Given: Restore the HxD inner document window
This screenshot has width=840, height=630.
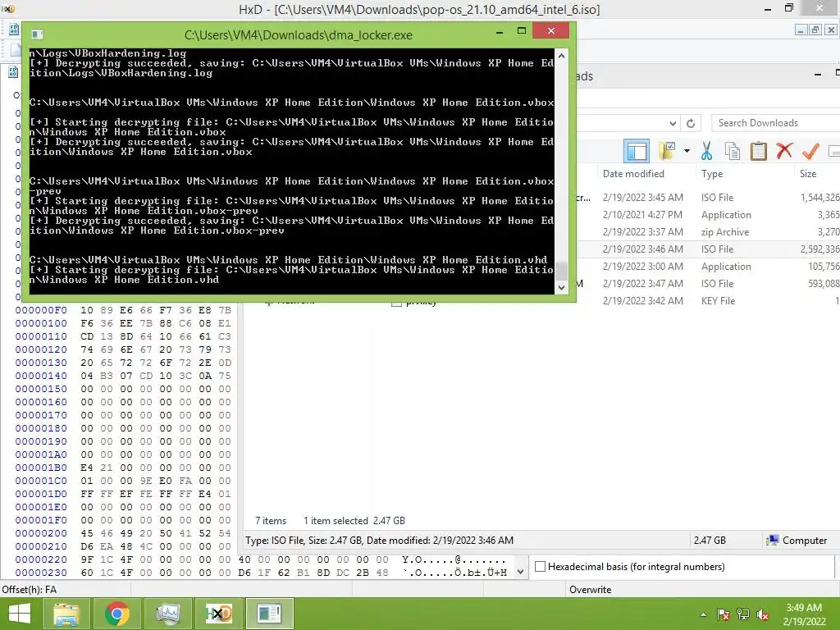Looking at the screenshot, I should 815,30.
